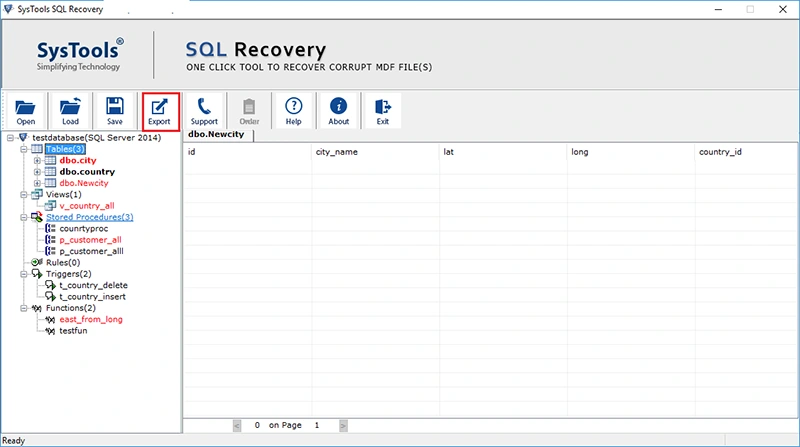
Task: Expand the dbo.city table node
Action: pos(37,160)
